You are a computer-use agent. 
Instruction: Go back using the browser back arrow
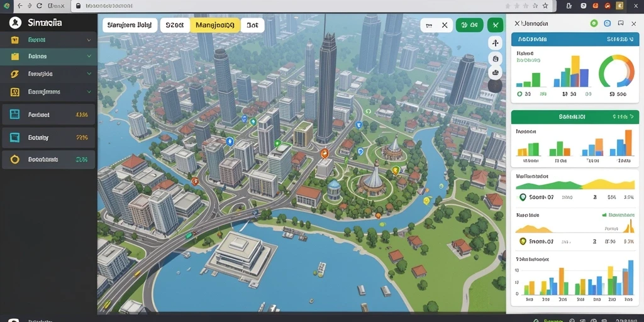tap(19, 6)
